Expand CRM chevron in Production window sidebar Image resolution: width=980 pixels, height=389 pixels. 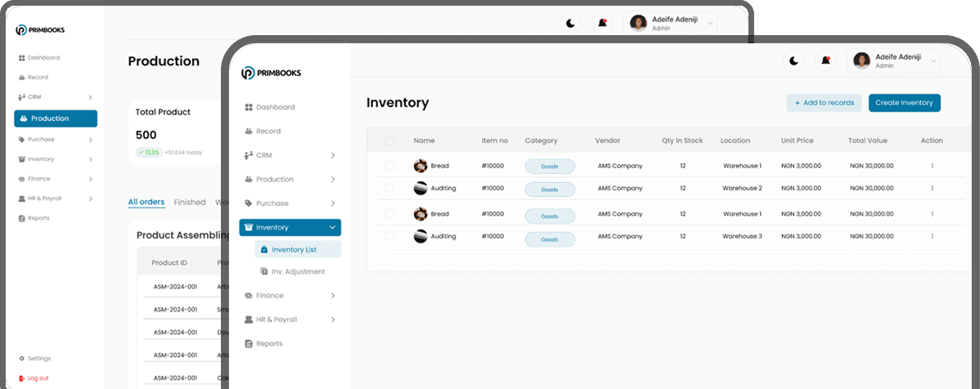pyautogui.click(x=90, y=97)
